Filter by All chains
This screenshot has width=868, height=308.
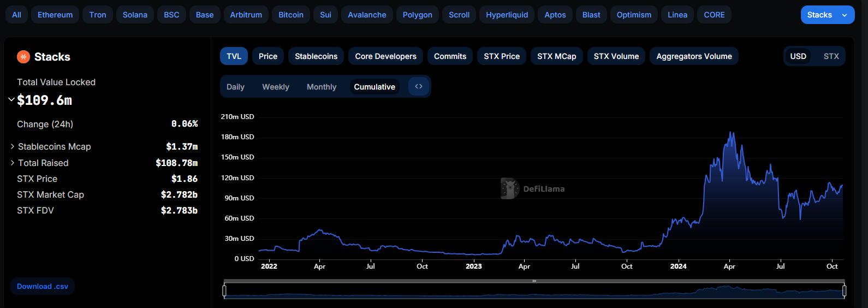click(17, 15)
